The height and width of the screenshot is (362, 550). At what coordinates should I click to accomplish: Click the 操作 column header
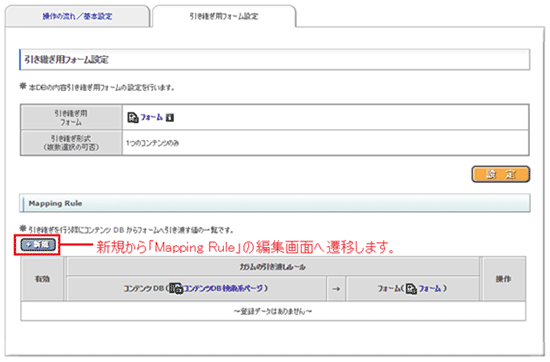click(503, 279)
